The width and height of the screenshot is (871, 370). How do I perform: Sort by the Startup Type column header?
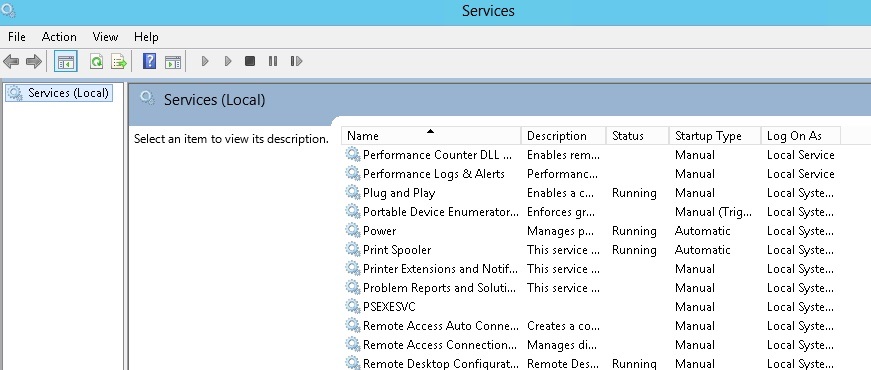[714, 136]
